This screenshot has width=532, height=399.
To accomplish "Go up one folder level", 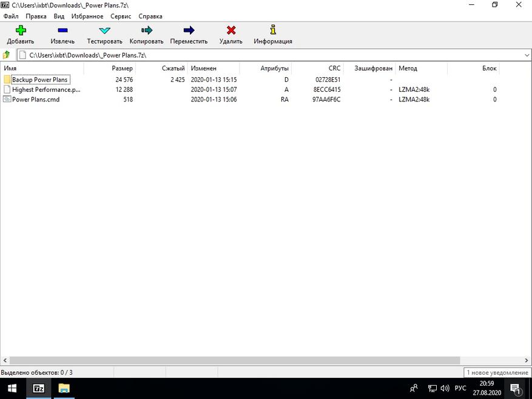I will pos(7,55).
